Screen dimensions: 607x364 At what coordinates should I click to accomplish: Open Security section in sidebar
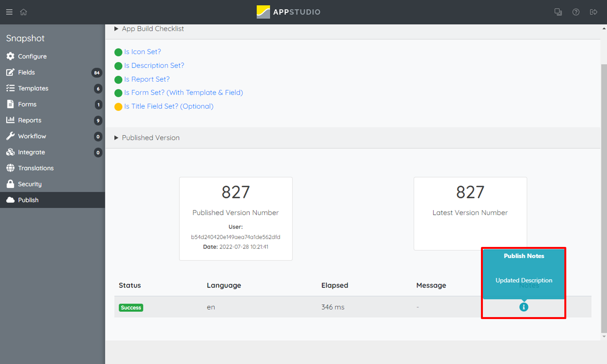(x=52, y=184)
